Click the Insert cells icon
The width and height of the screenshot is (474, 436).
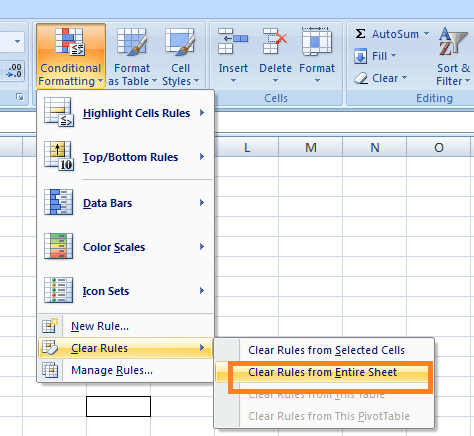tap(233, 41)
